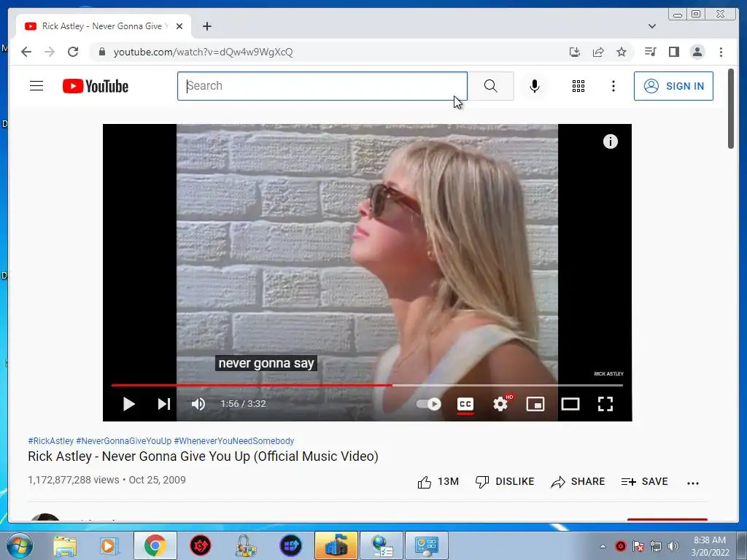Skip to the next video
Screen dimensions: 747x560
(164, 404)
